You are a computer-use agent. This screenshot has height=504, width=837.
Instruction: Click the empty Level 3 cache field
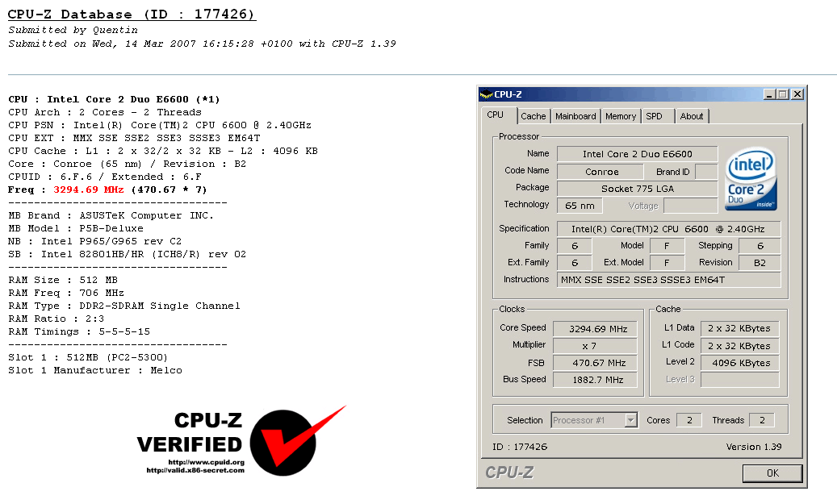[x=740, y=380]
